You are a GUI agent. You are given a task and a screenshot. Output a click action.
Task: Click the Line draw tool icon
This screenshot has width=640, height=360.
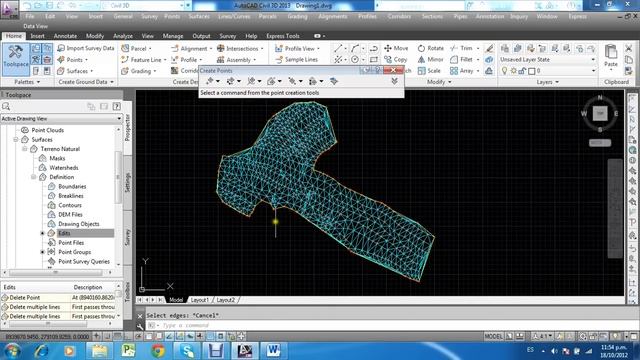click(x=338, y=48)
